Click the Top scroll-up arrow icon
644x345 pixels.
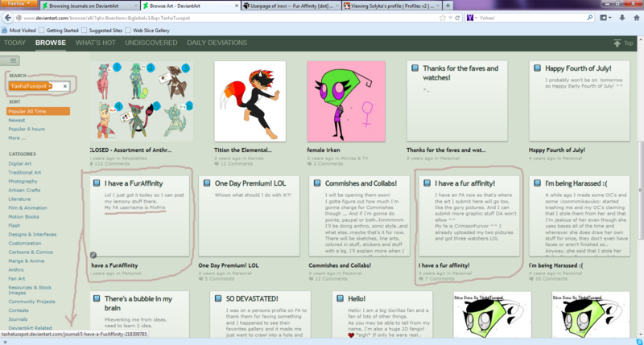[x=617, y=43]
